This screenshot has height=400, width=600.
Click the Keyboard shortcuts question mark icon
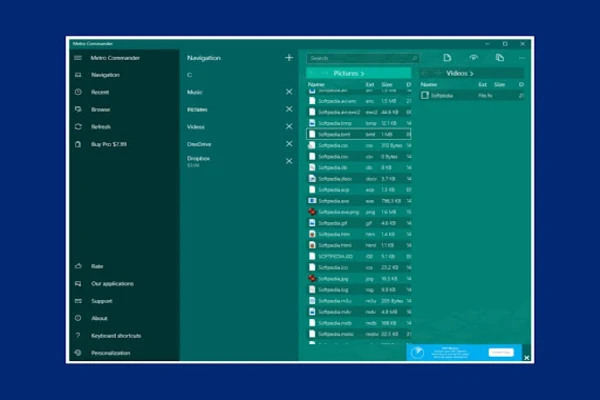tap(78, 335)
